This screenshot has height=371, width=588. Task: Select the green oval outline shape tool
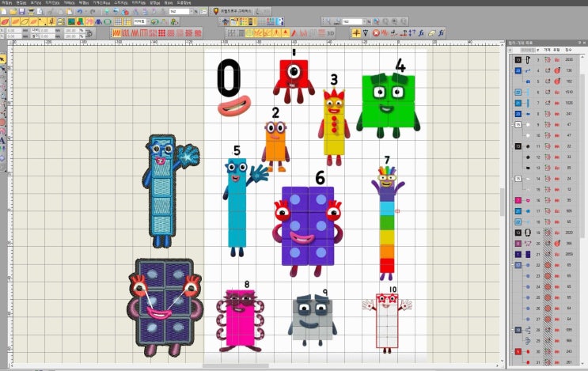108,21
